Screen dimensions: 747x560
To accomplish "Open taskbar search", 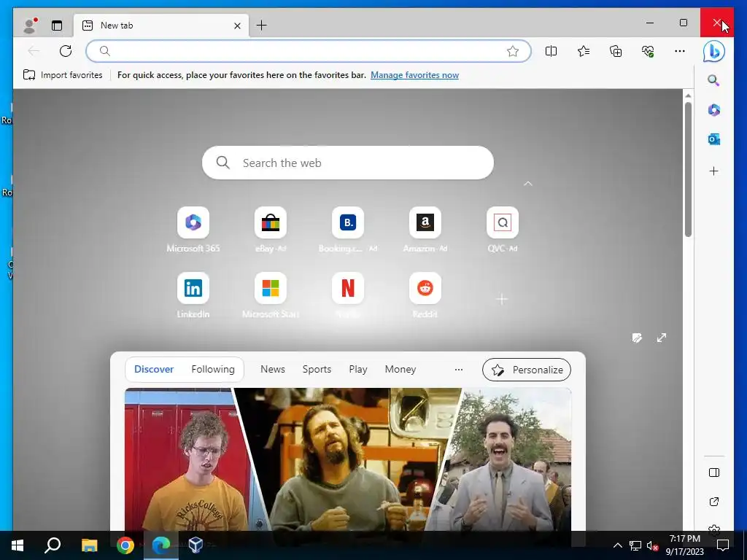I will pyautogui.click(x=53, y=545).
